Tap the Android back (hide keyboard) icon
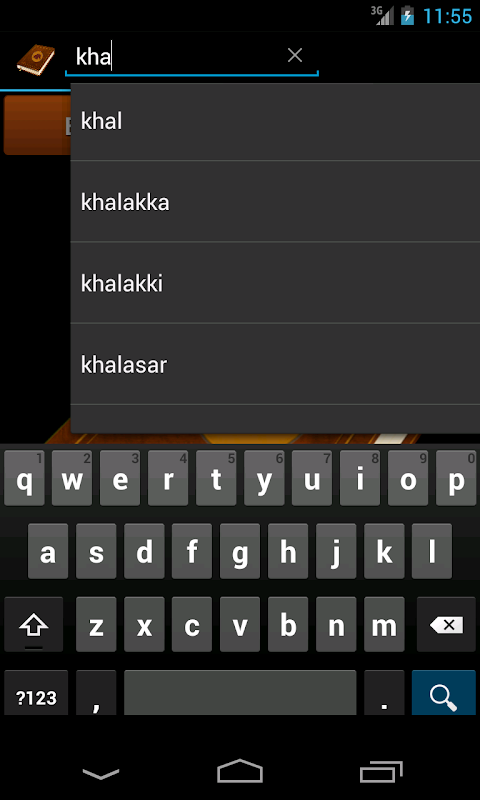The width and height of the screenshot is (480, 800). [x=101, y=773]
